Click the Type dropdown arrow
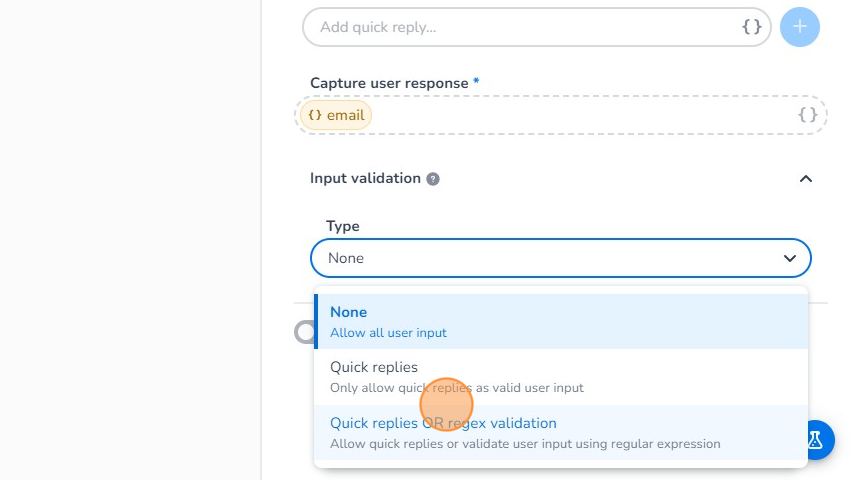Image resolution: width=860 pixels, height=480 pixels. point(790,258)
